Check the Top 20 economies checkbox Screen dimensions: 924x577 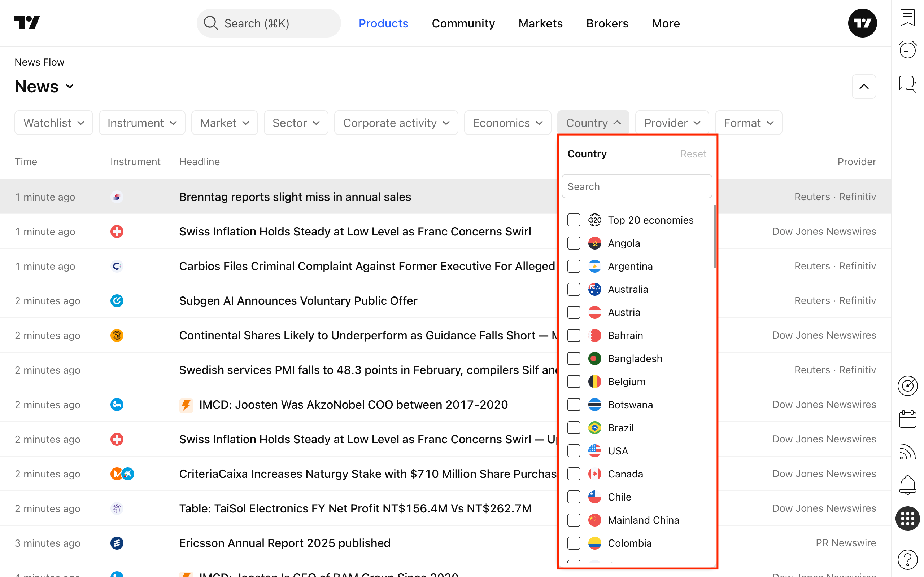574,220
